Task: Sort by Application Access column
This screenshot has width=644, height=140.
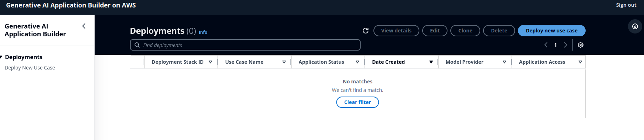Action: (x=549, y=62)
